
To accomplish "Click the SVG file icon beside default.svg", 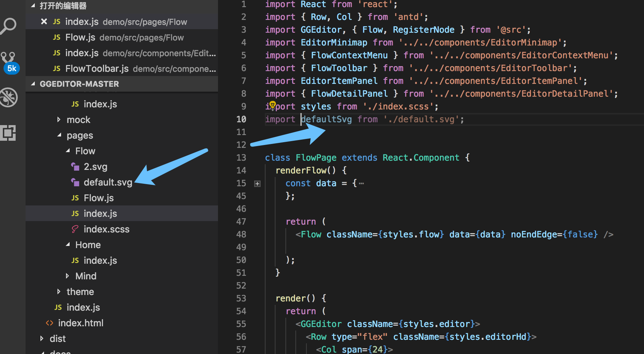I will pyautogui.click(x=75, y=182).
